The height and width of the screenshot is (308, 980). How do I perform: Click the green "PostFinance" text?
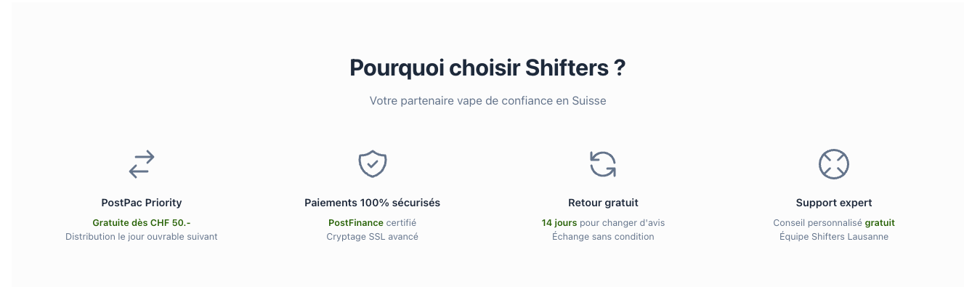coord(356,222)
